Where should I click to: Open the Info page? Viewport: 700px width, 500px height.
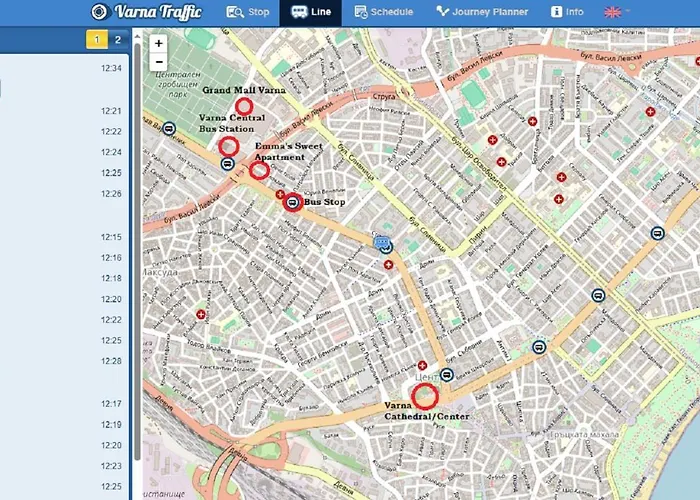[567, 12]
